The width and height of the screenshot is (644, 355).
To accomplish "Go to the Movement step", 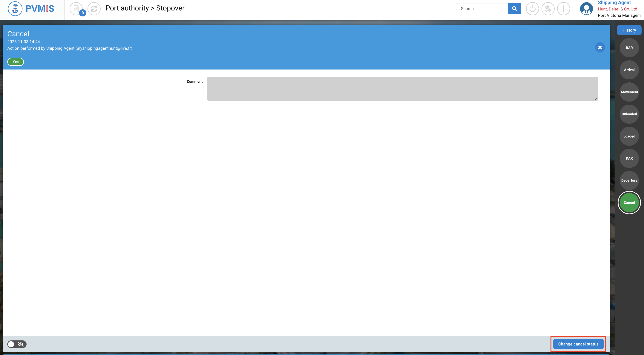I will pyautogui.click(x=629, y=92).
